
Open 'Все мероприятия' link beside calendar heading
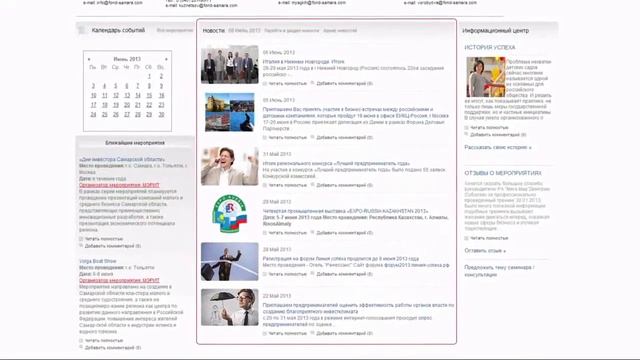click(175, 30)
